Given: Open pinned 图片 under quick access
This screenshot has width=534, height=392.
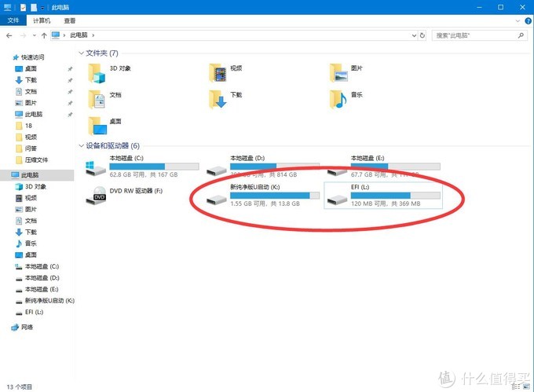Looking at the screenshot, I should click(x=26, y=103).
